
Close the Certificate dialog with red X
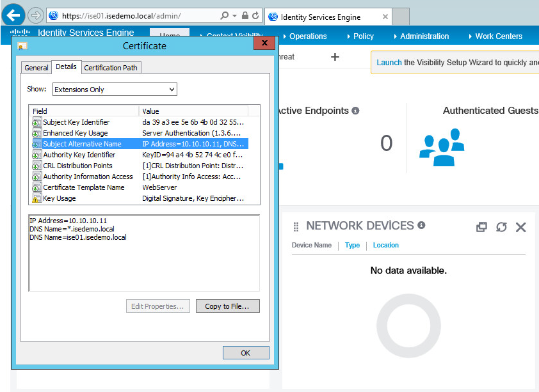(264, 43)
